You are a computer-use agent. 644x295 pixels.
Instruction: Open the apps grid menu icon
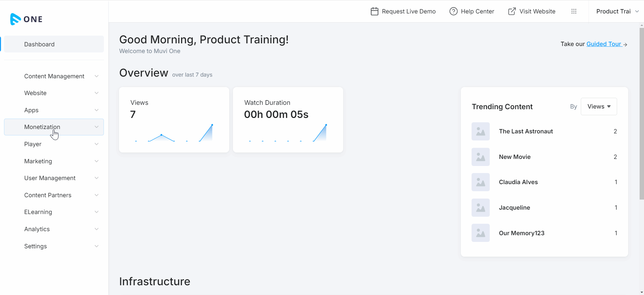pyautogui.click(x=574, y=11)
